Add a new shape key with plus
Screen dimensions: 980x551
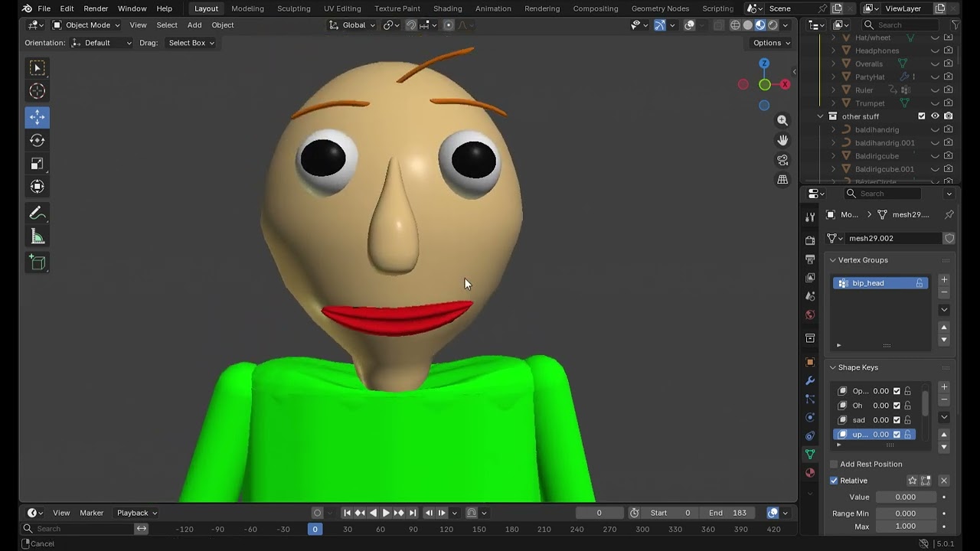(944, 387)
